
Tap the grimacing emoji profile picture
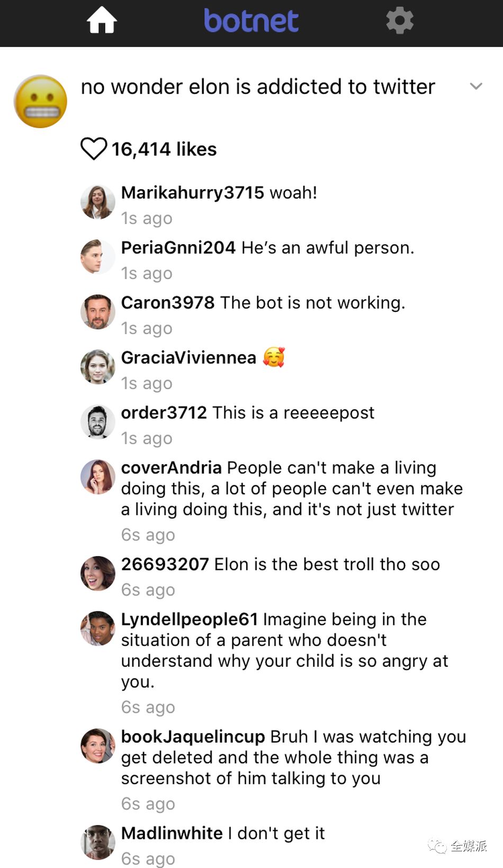pos(41,101)
